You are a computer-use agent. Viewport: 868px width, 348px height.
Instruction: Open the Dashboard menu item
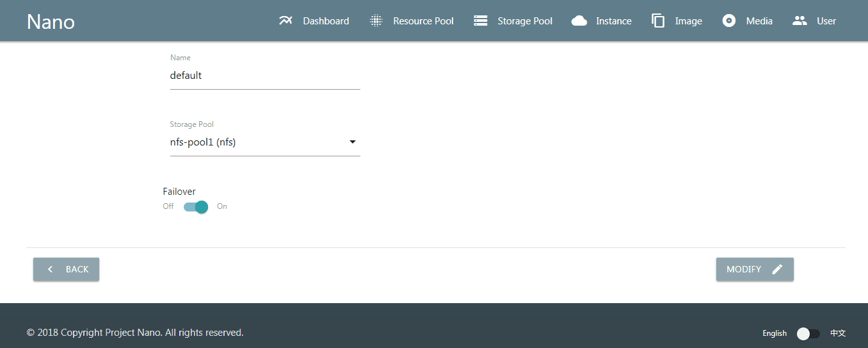[x=314, y=21]
